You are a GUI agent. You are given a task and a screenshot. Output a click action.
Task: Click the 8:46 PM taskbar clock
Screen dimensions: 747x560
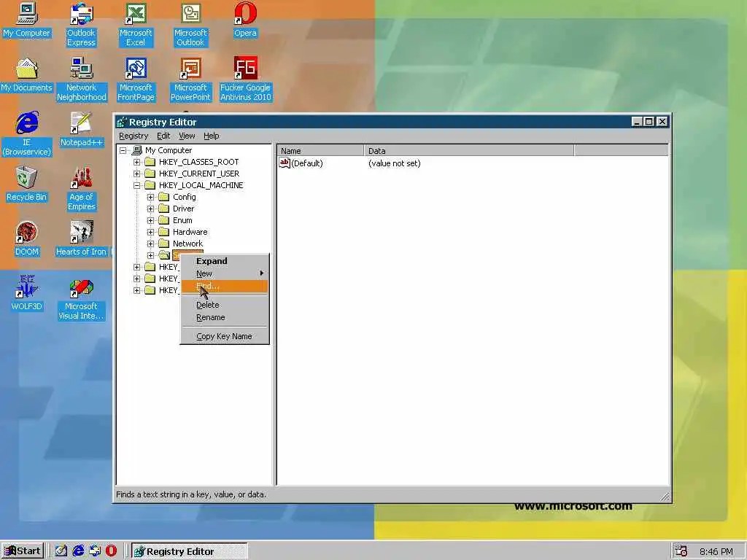[716, 551]
